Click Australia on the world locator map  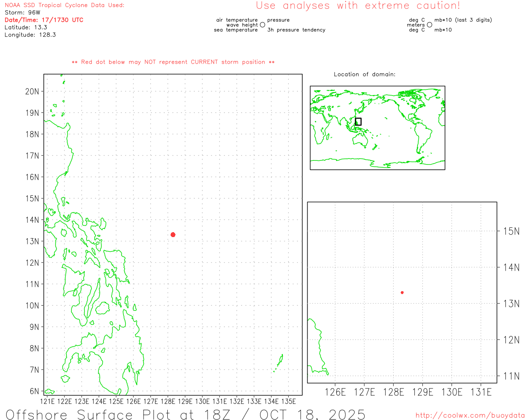click(361, 140)
